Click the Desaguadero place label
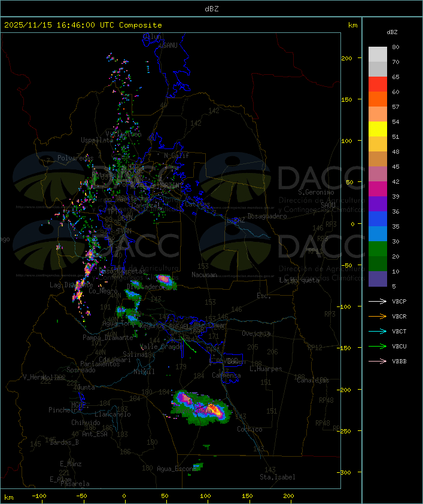This screenshot has width=423, height=504. pyautogui.click(x=267, y=216)
